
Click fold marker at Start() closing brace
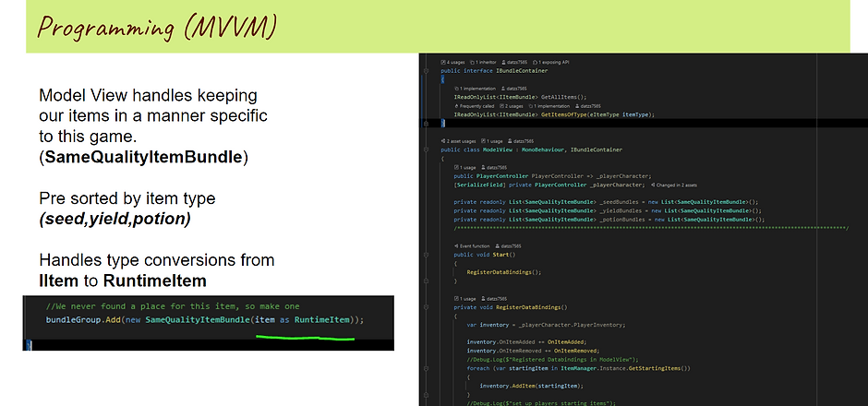426,281
